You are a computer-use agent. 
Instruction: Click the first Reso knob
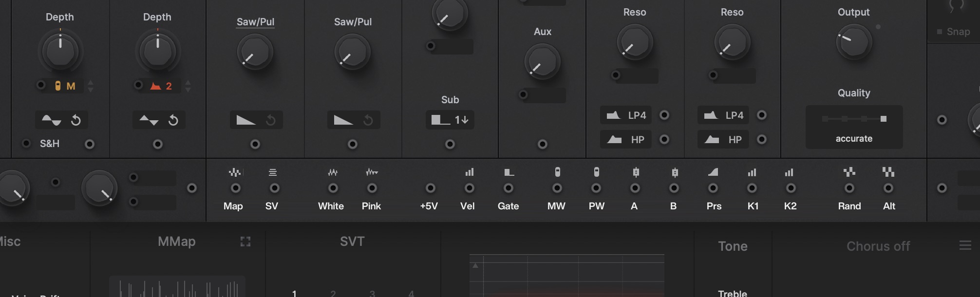coord(635,42)
